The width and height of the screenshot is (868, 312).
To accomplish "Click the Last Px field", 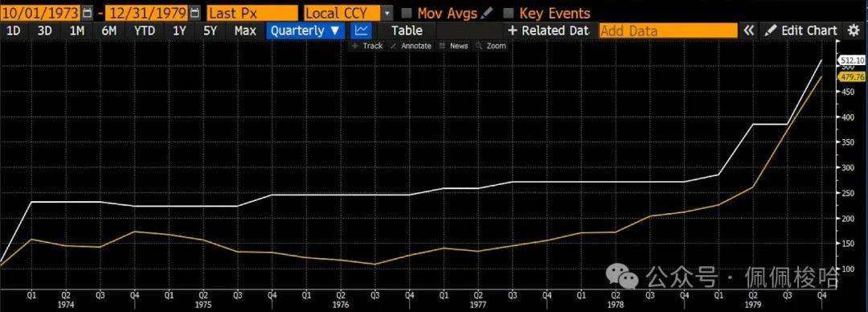I will click(x=252, y=14).
